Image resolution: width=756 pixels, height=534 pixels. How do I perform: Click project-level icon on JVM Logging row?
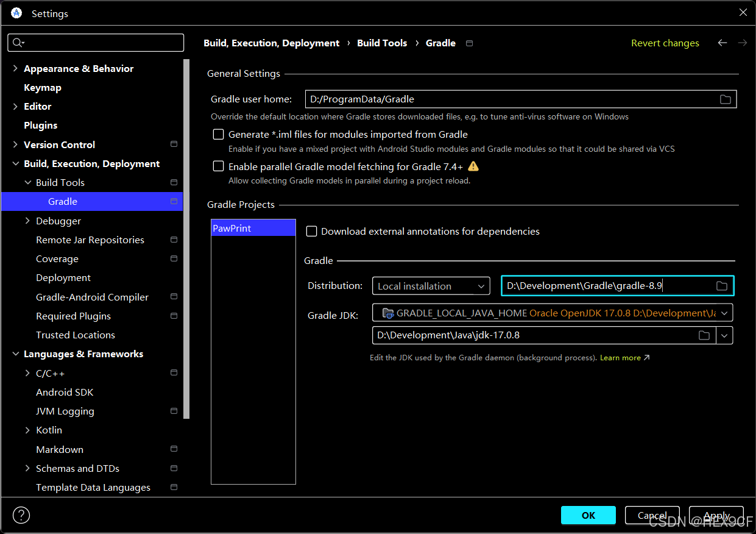pyautogui.click(x=174, y=411)
